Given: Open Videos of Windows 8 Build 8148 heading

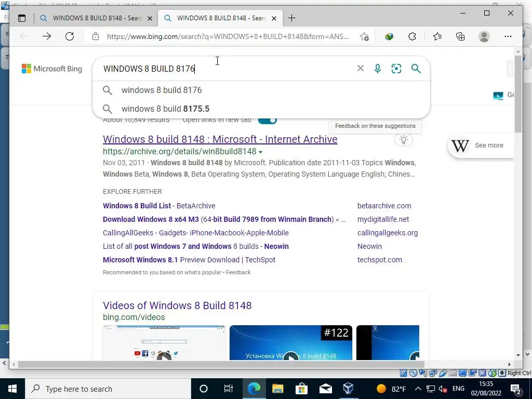Looking at the screenshot, I should point(177,305).
